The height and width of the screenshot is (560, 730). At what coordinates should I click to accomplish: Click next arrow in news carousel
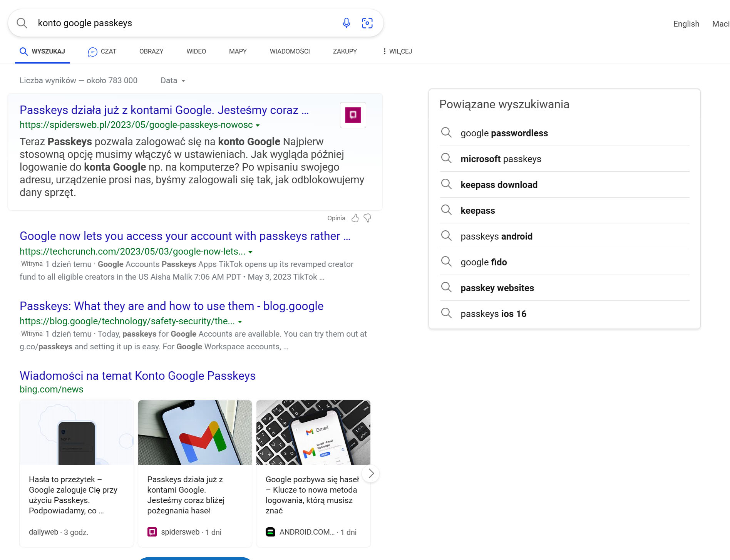point(371,473)
